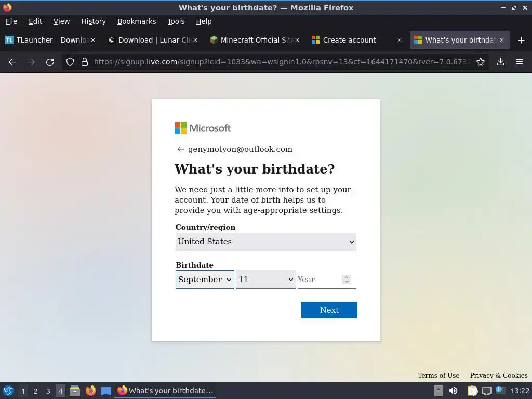
Task: Open the View menu
Action: [61, 21]
